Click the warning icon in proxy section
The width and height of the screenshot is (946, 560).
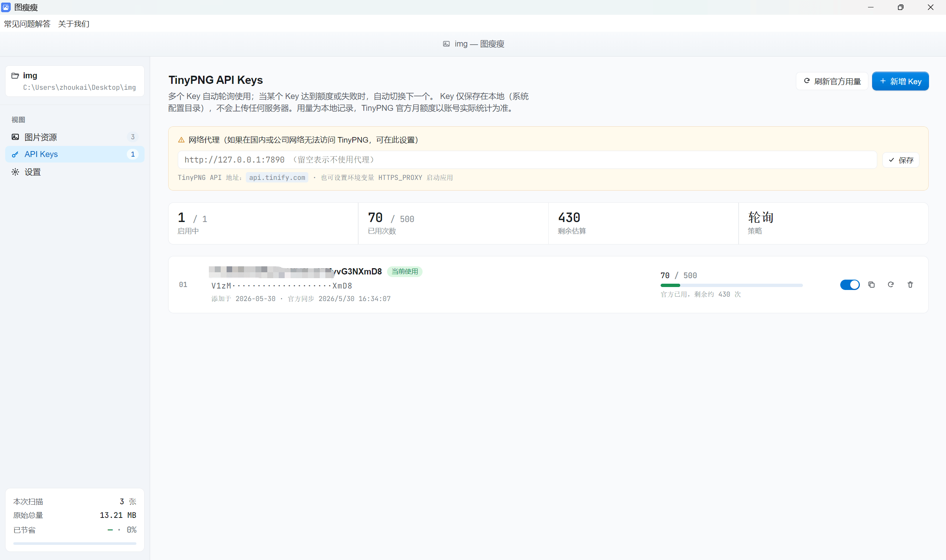(x=181, y=140)
